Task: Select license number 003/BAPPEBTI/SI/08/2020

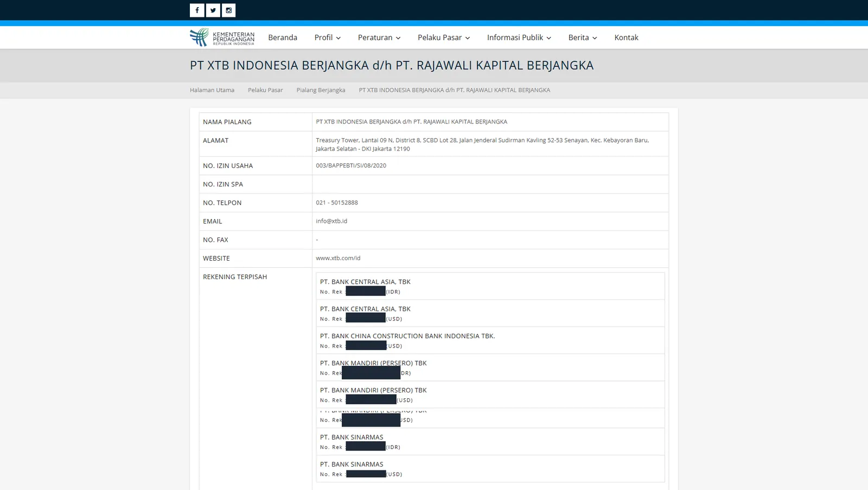Action: click(x=351, y=165)
